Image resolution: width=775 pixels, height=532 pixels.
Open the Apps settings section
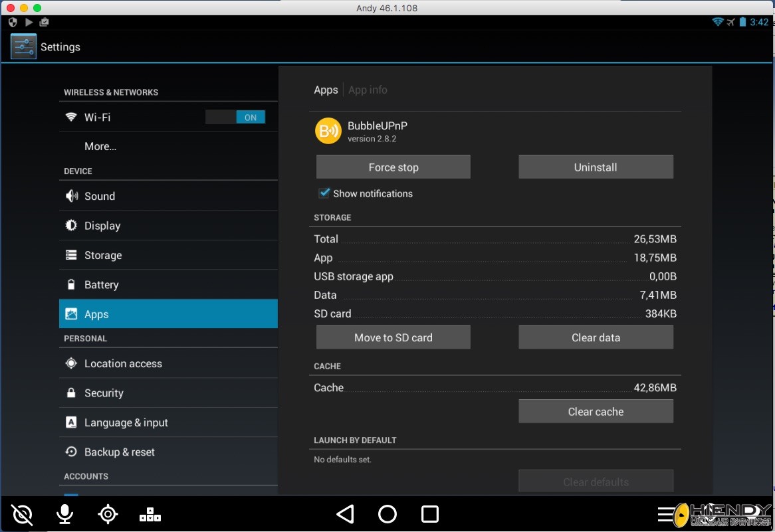tap(168, 314)
